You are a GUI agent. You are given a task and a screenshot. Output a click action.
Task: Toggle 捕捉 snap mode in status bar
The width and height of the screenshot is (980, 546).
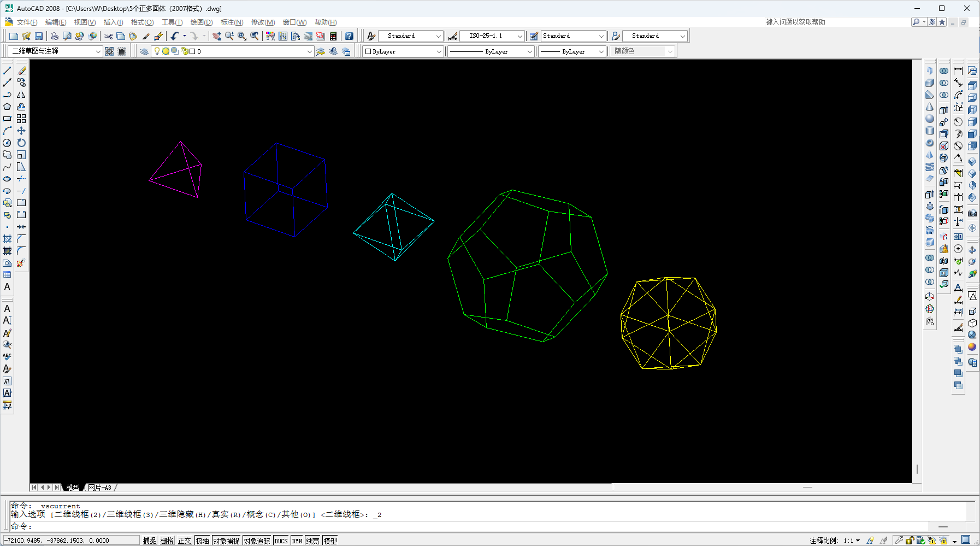(150, 541)
